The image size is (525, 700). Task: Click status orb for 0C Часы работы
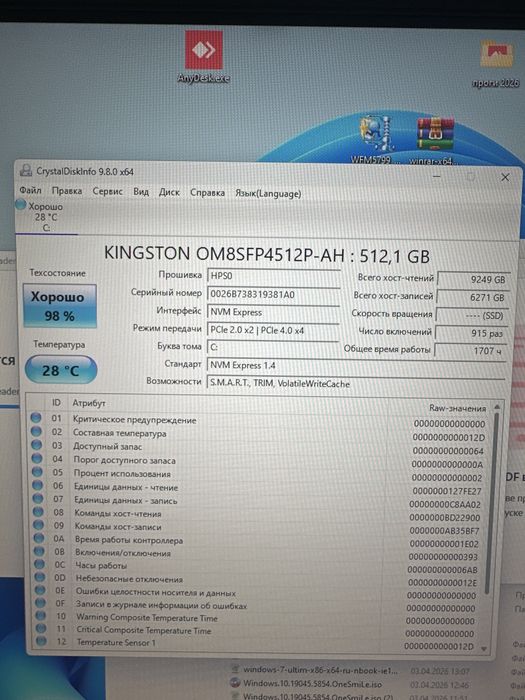(x=40, y=564)
